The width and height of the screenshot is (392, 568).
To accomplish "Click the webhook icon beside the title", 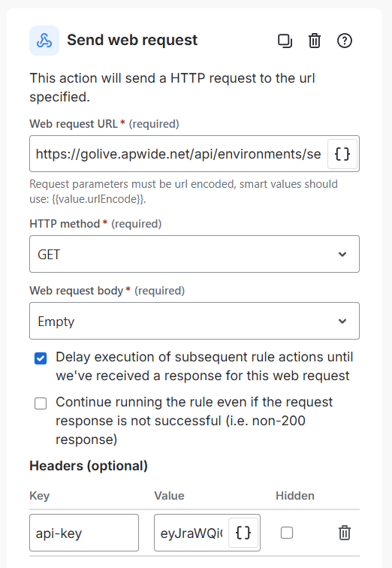I will 44,41.
